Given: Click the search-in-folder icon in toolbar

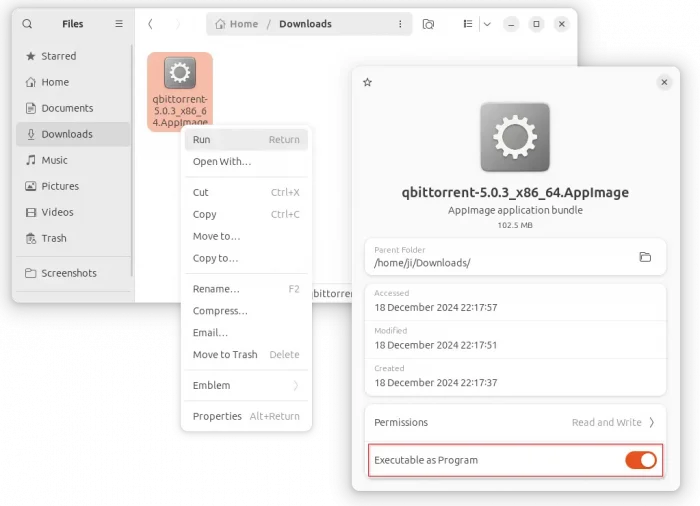Looking at the screenshot, I should pos(428,24).
